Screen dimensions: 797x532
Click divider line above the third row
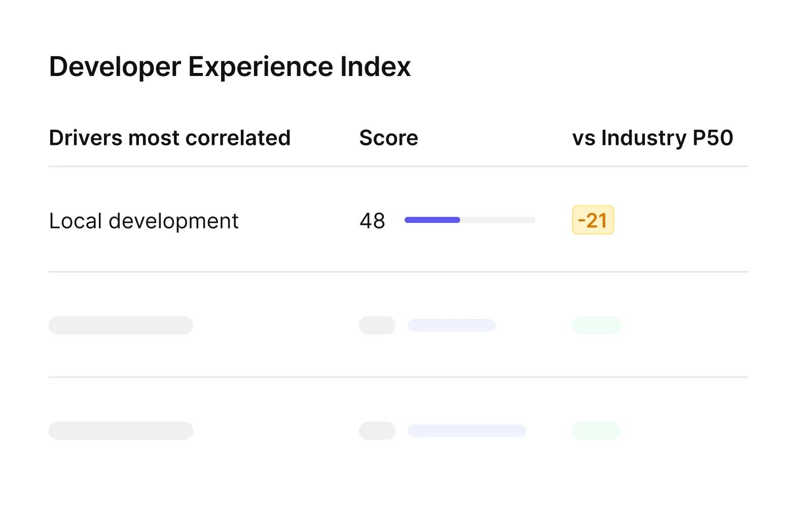(398, 377)
